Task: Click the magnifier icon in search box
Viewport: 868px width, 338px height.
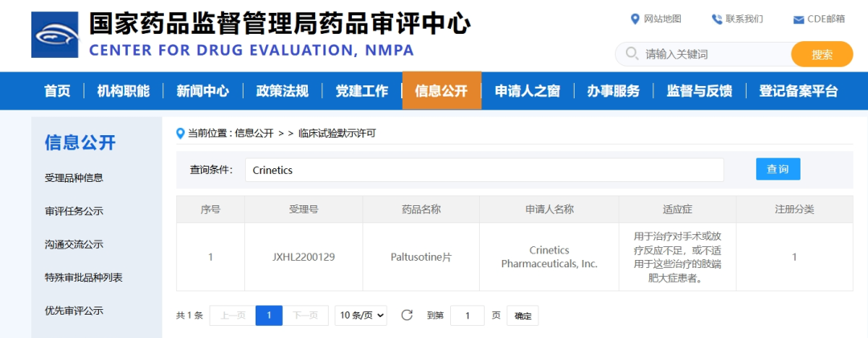Action: [631, 55]
